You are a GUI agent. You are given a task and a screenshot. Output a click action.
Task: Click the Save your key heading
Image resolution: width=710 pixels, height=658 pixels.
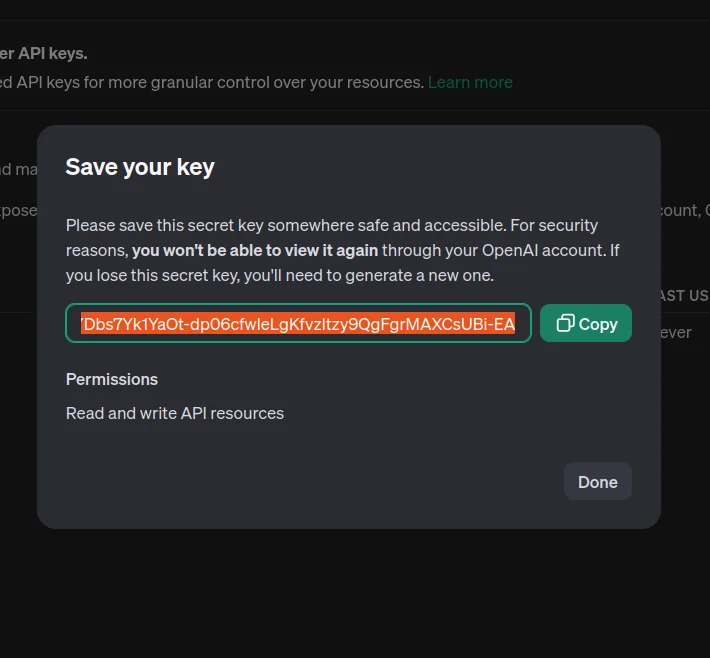point(140,167)
